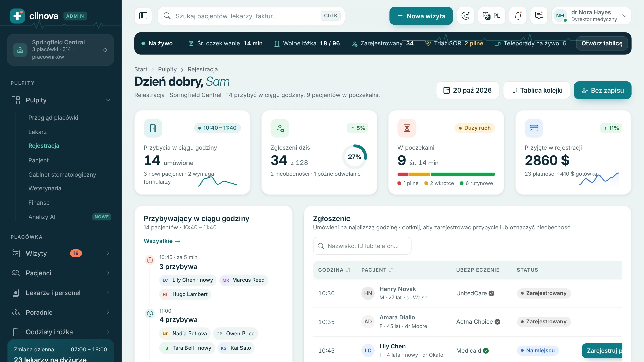644x362 pixels.
Task: Select Gabinet stomatologiczny dashboard
Action: 62,175
